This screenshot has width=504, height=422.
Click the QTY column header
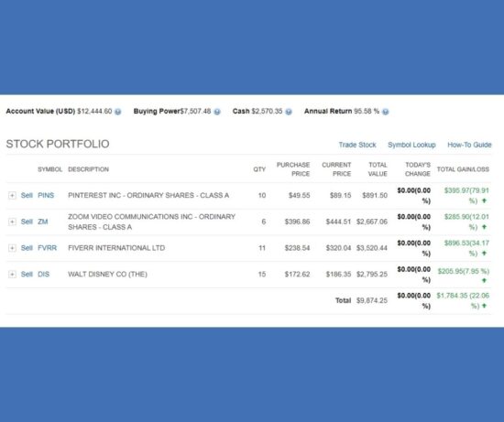(259, 169)
